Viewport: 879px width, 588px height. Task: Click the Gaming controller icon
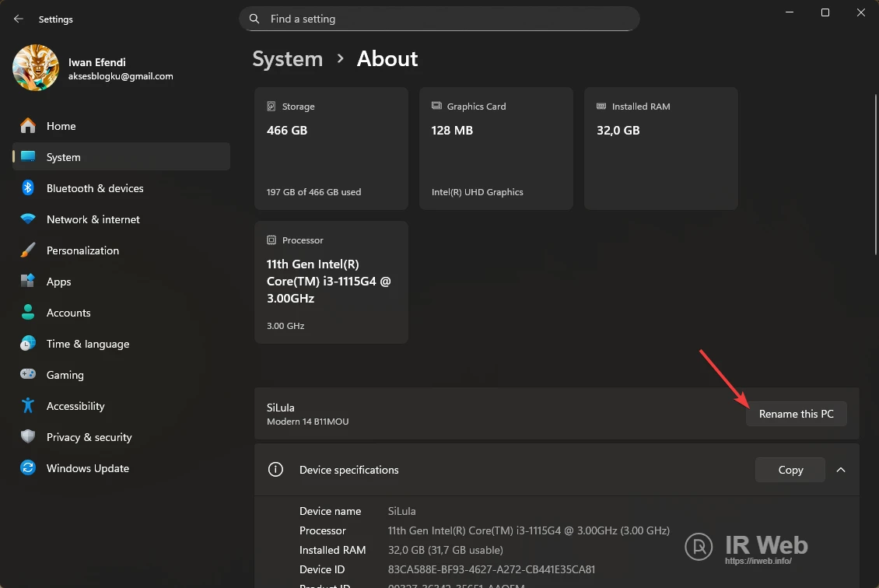click(x=27, y=374)
